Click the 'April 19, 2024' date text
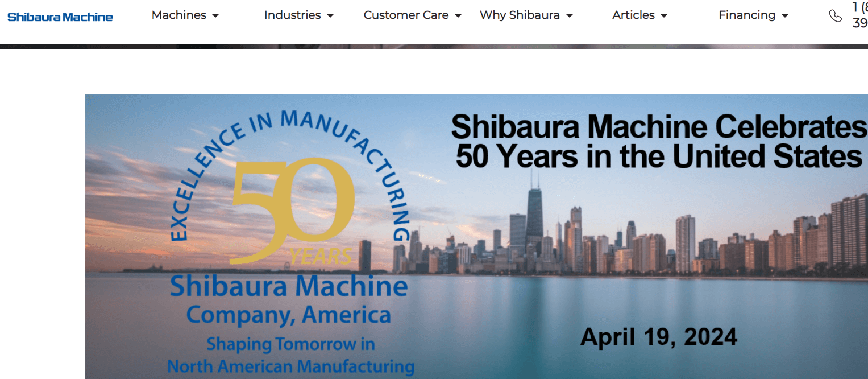The width and height of the screenshot is (868, 379). (x=659, y=337)
